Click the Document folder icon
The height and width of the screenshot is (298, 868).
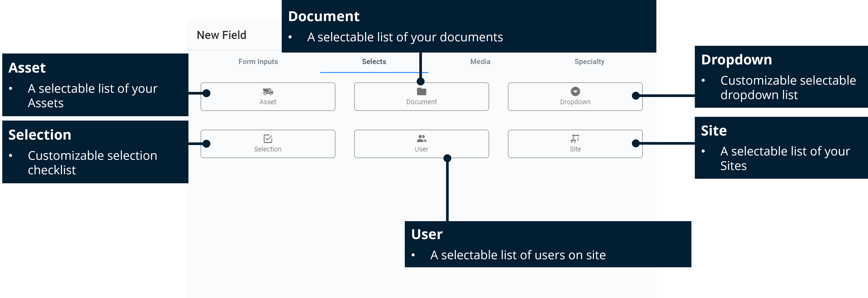[x=421, y=91]
